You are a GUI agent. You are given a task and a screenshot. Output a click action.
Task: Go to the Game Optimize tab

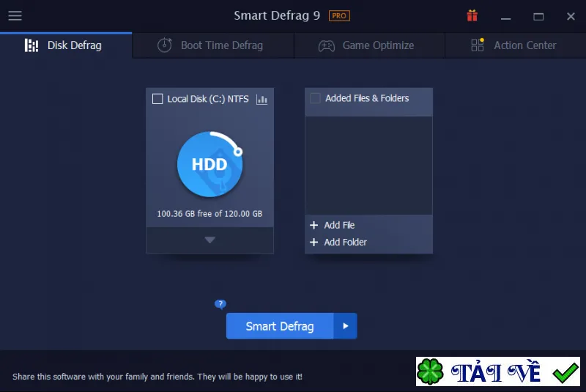pos(369,45)
